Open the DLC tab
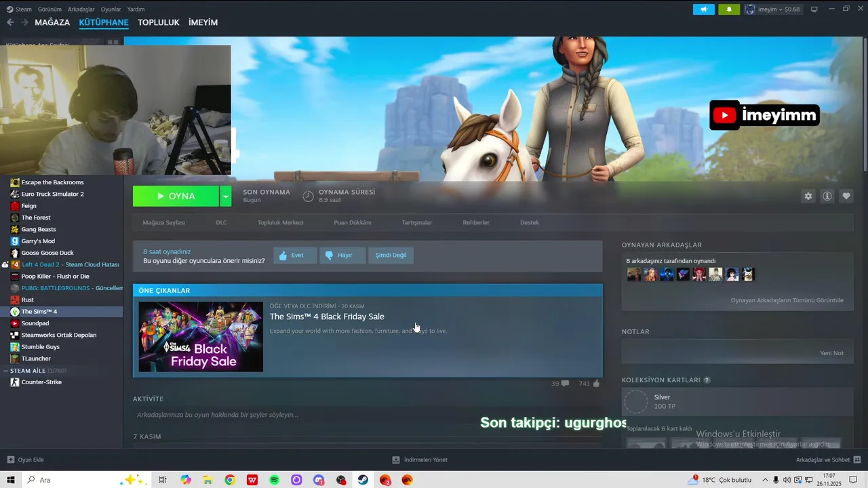868x488 pixels. tap(222, 222)
